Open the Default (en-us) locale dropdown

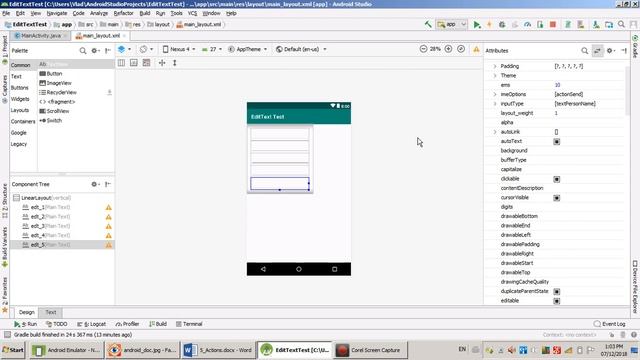point(301,49)
